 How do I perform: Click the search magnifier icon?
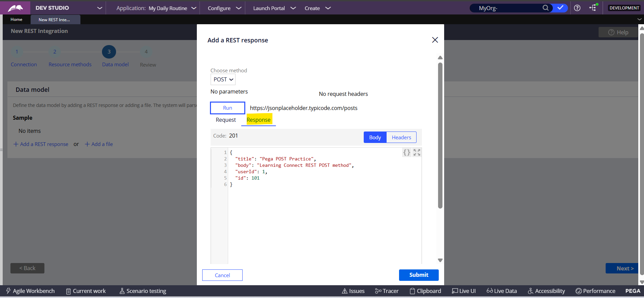tap(545, 8)
